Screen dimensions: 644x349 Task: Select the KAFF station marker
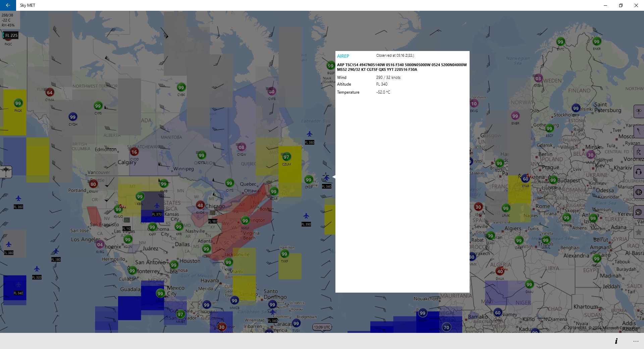tap(152, 227)
